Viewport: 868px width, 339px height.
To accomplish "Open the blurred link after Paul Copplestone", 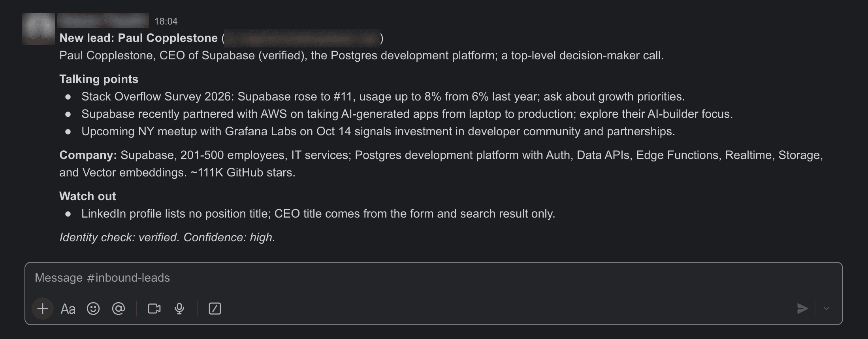I will (x=302, y=38).
